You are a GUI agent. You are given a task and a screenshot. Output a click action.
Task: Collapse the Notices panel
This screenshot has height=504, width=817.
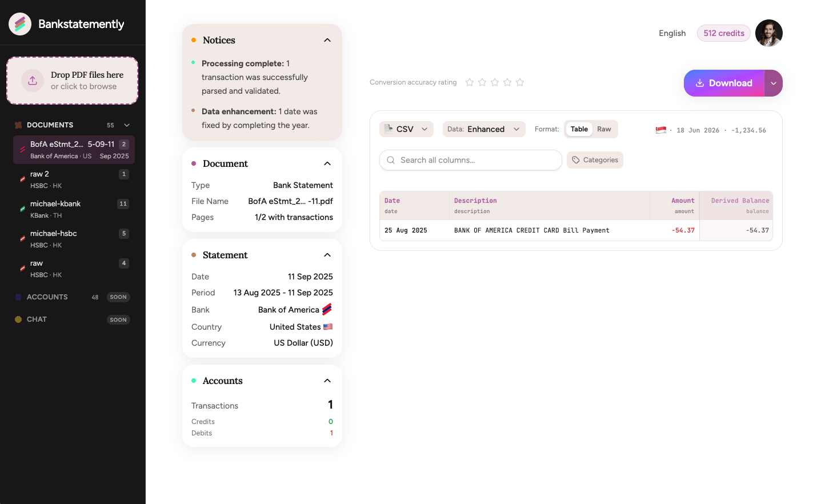327,40
